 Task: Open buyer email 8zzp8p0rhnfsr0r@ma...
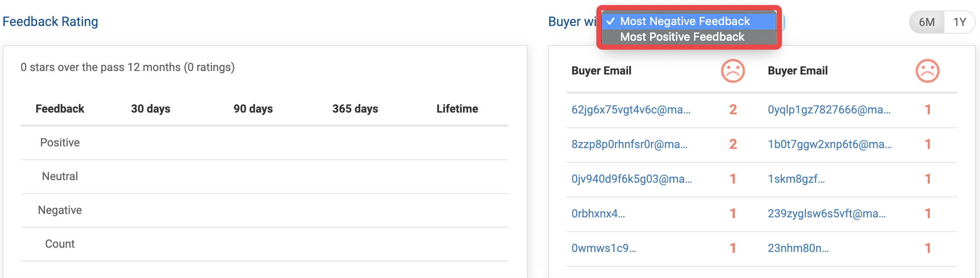click(x=629, y=144)
